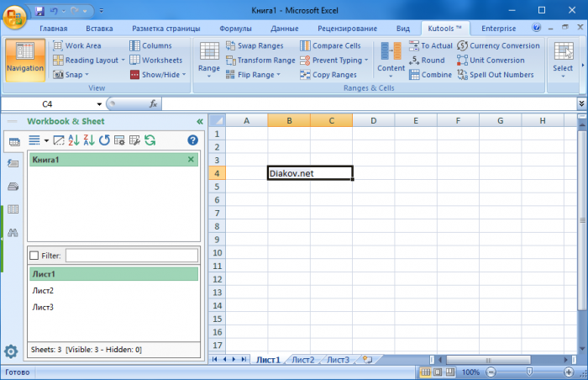
Task: Toggle the Kutools Navigation pane button
Action: (24, 60)
